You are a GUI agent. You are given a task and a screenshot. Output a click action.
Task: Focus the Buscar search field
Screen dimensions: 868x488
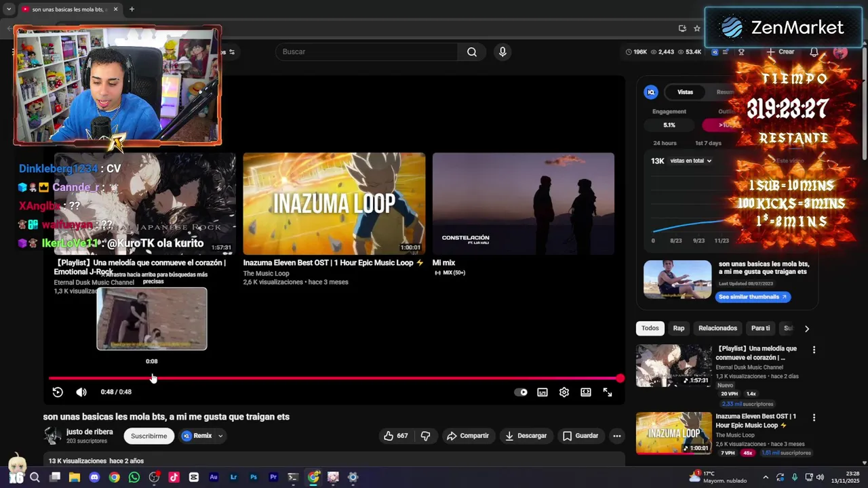tap(366, 52)
